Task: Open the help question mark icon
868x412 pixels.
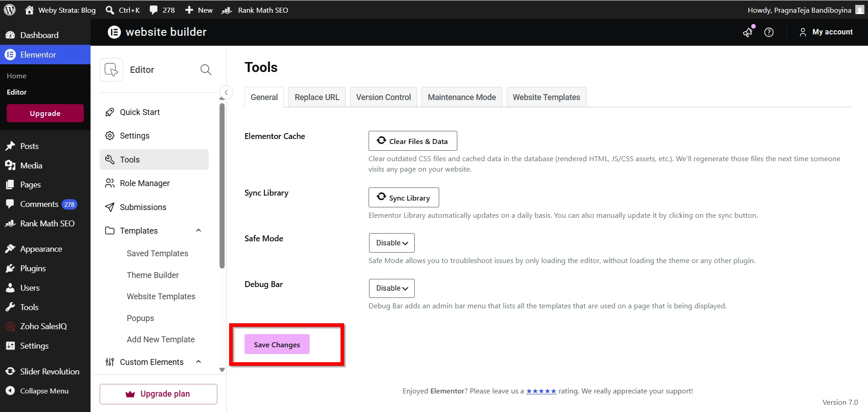Action: click(x=769, y=32)
